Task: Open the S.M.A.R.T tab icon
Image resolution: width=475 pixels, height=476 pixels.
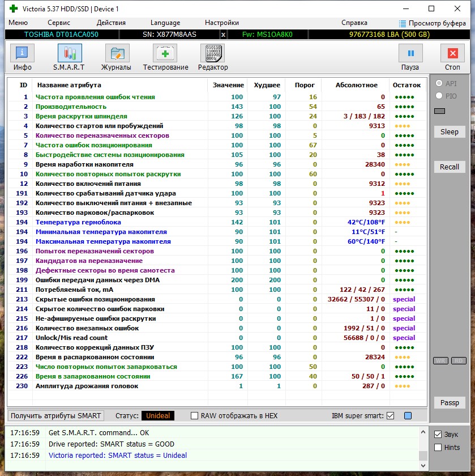Action: coord(70,53)
